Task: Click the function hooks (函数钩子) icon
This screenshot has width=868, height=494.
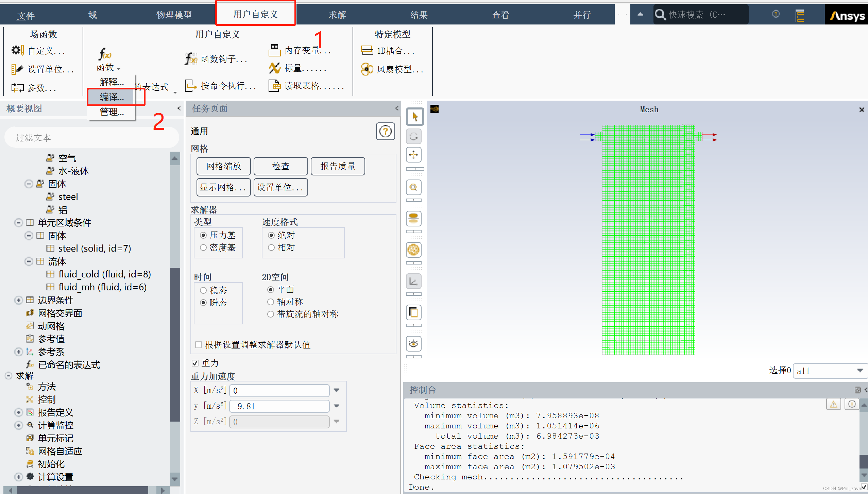Action: [x=191, y=59]
